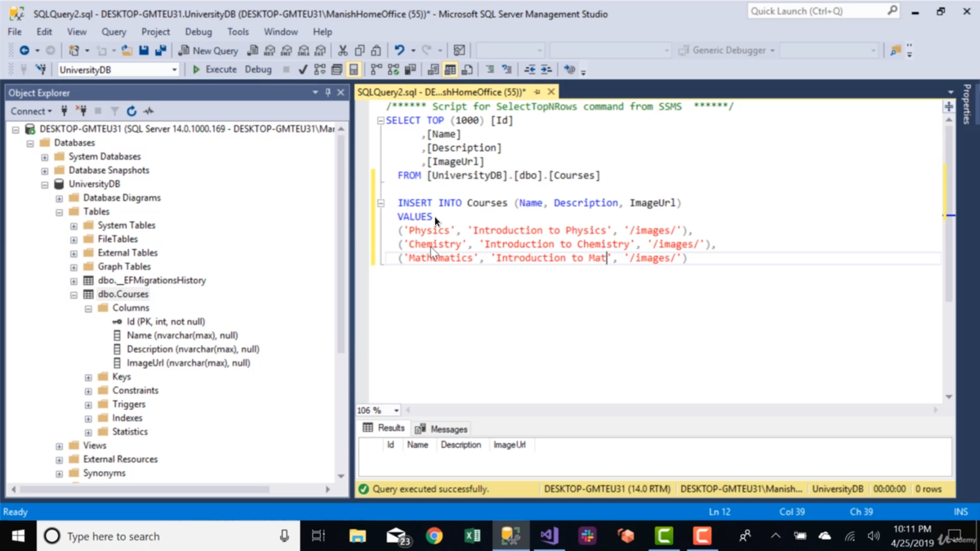This screenshot has height=551, width=980.
Task: Click the New Query toolbar button
Action: (x=208, y=51)
